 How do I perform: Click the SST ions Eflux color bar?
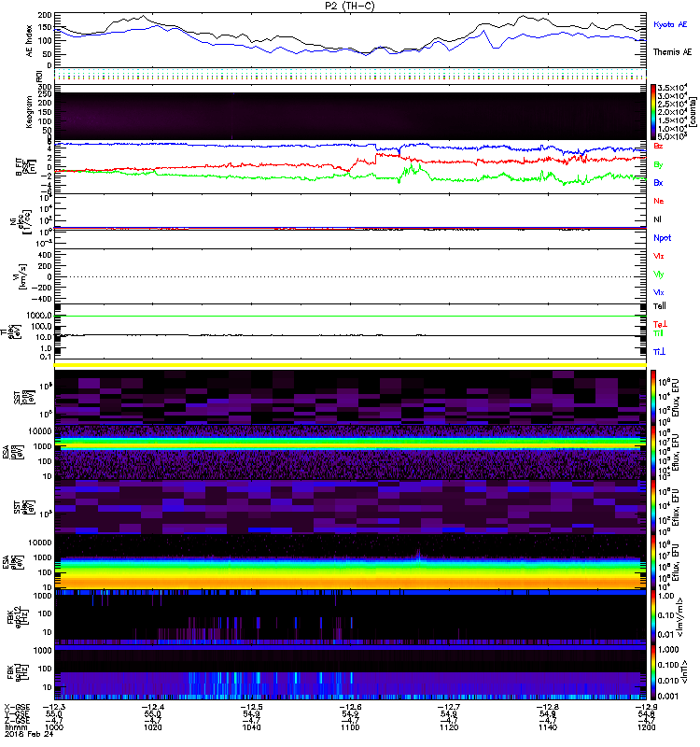coord(653,396)
